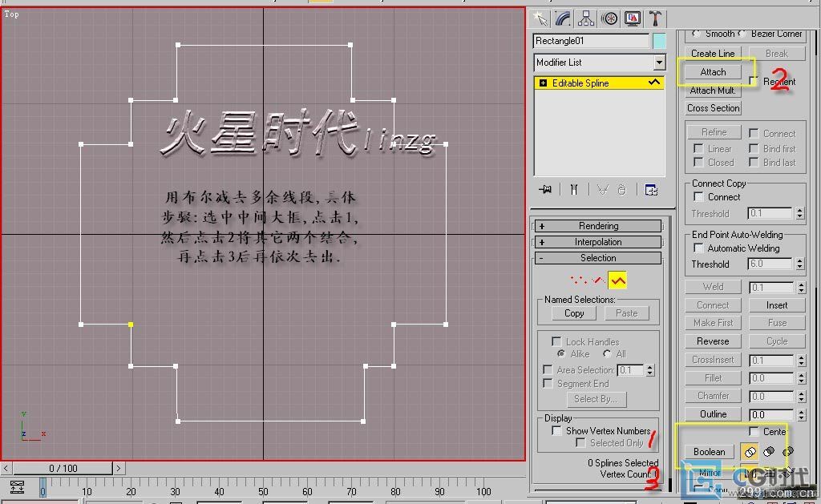Enable Connect under Connect Copy

pos(698,197)
